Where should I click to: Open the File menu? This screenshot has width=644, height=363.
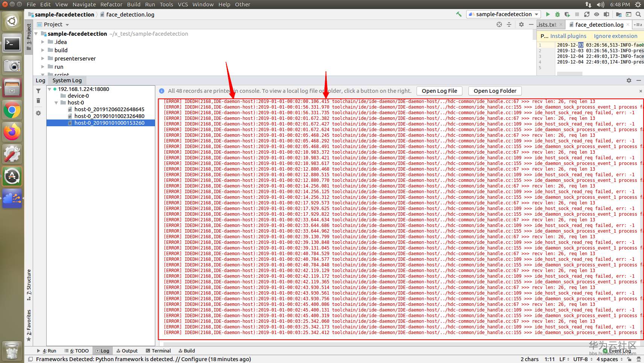coord(31,5)
